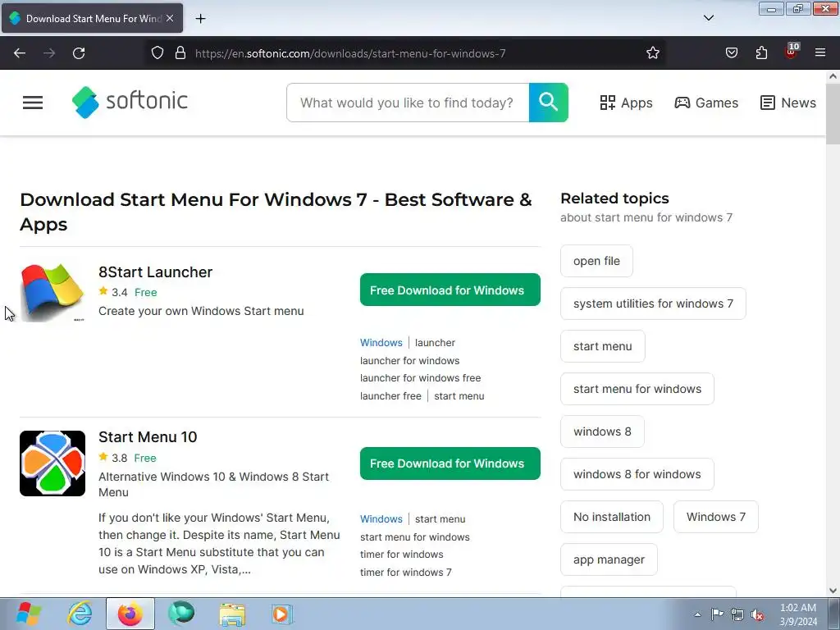Select the open file related topic
Screen dimensions: 840x630
(x=596, y=261)
